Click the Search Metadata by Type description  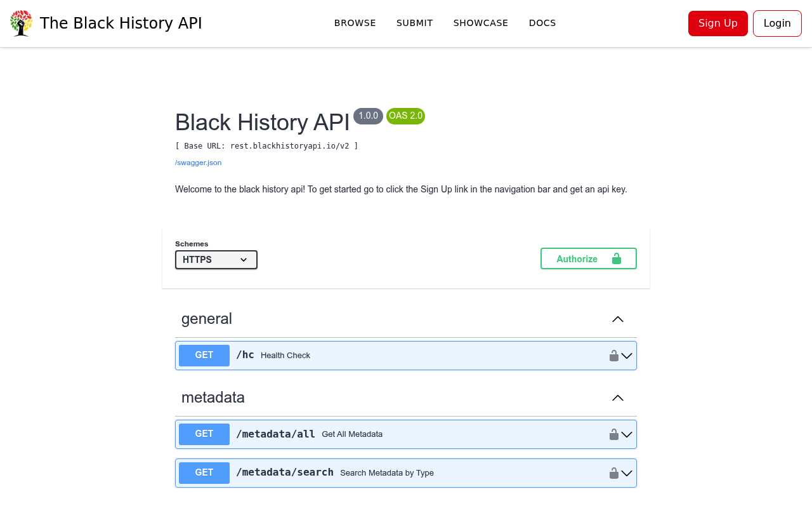387,473
